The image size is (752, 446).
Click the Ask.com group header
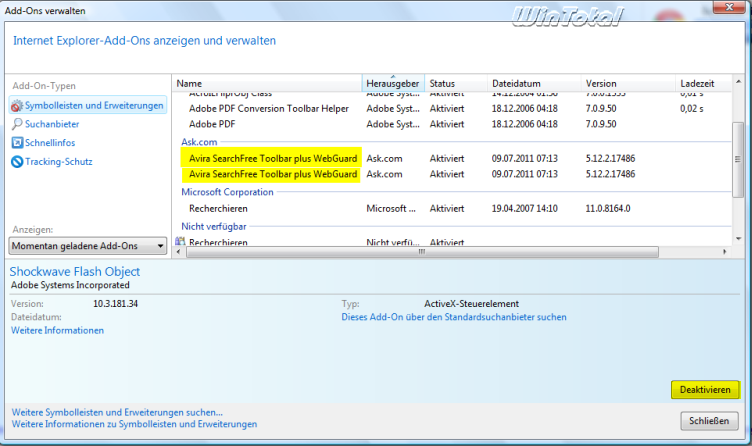tap(199, 142)
